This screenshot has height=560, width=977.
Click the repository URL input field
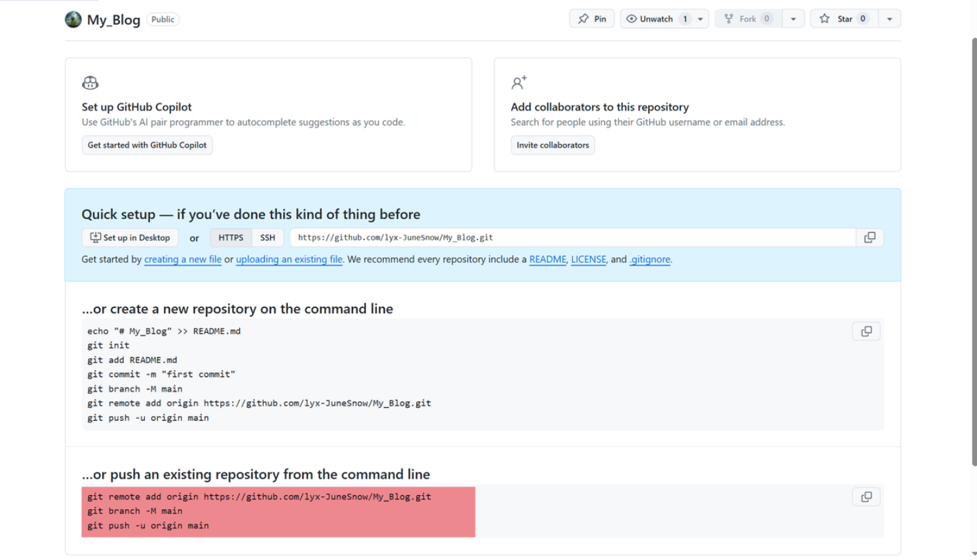(x=573, y=238)
